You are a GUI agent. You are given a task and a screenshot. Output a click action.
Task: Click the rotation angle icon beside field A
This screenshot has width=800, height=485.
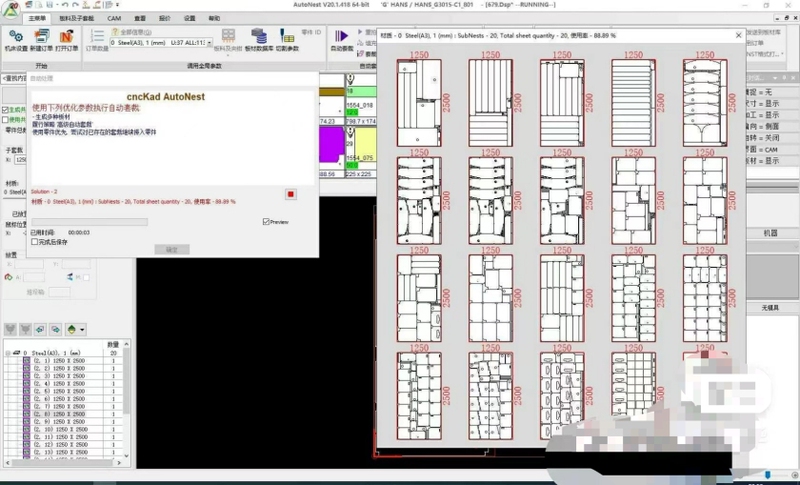8,277
